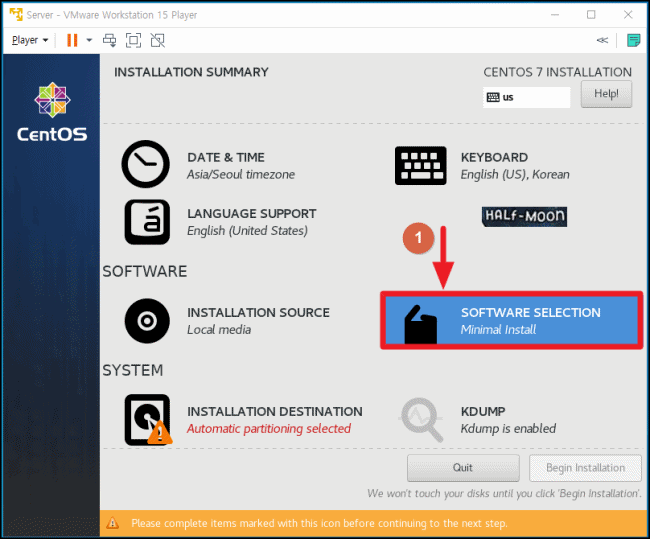
Task: Click Automatic partitioning selected warning text
Action: click(269, 429)
